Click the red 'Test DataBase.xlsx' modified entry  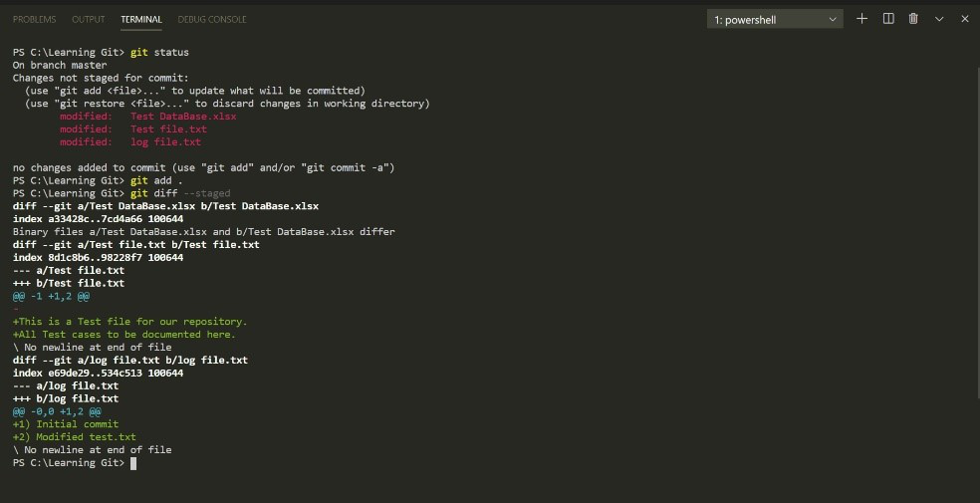pos(183,117)
